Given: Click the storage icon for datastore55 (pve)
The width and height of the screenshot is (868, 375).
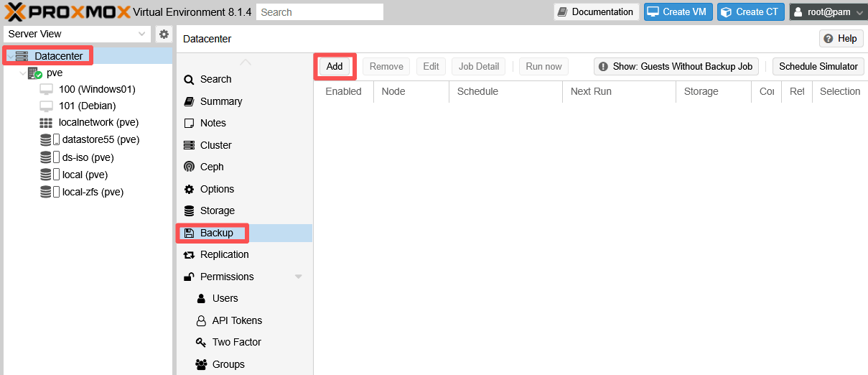Looking at the screenshot, I should (x=50, y=139).
